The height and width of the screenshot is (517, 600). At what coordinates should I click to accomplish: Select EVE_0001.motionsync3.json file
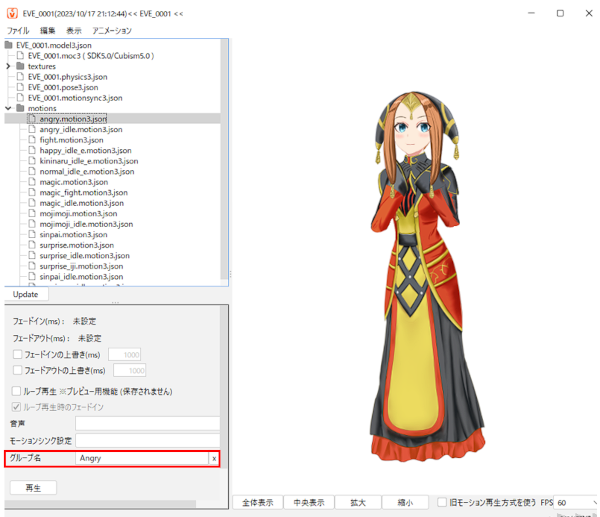point(75,98)
